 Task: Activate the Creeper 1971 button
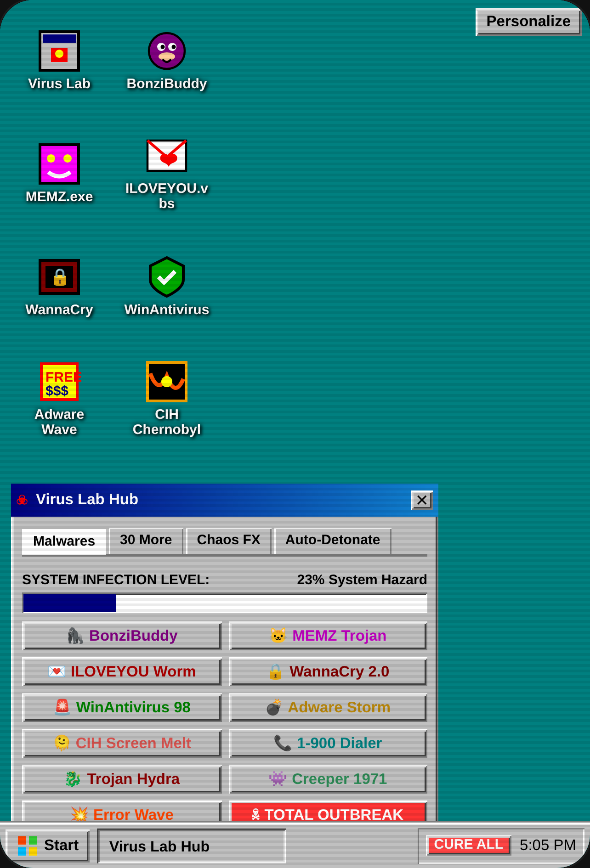tap(328, 779)
